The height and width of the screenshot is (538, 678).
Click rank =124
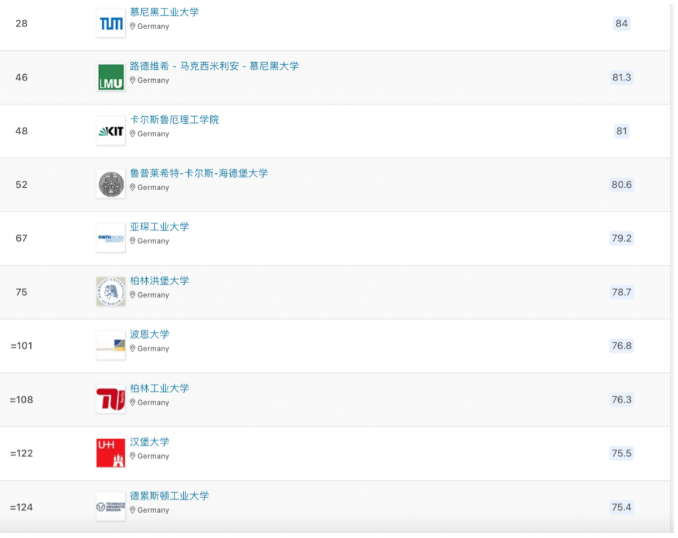click(x=22, y=507)
